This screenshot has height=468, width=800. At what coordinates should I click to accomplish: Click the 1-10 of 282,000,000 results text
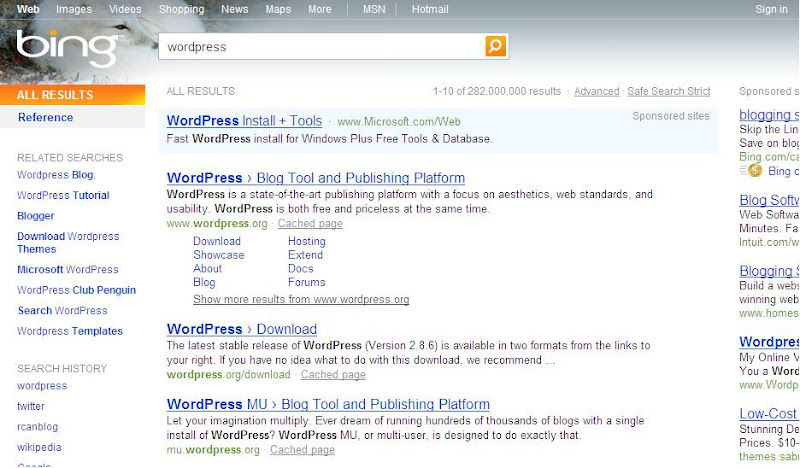[497, 91]
